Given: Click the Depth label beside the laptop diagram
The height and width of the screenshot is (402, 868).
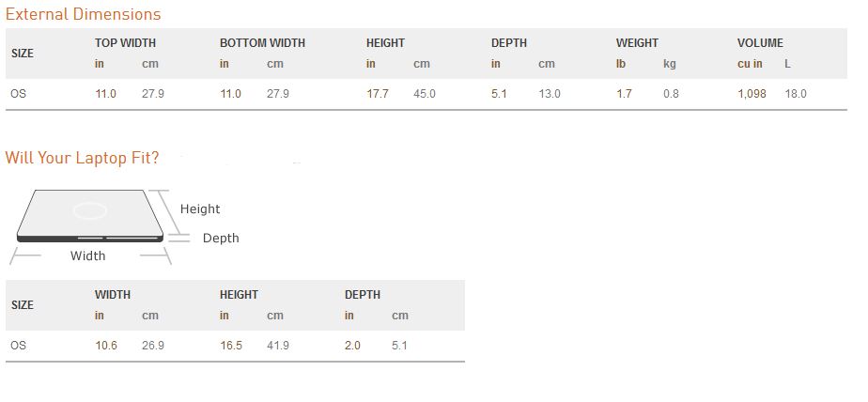Looking at the screenshot, I should [x=221, y=239].
